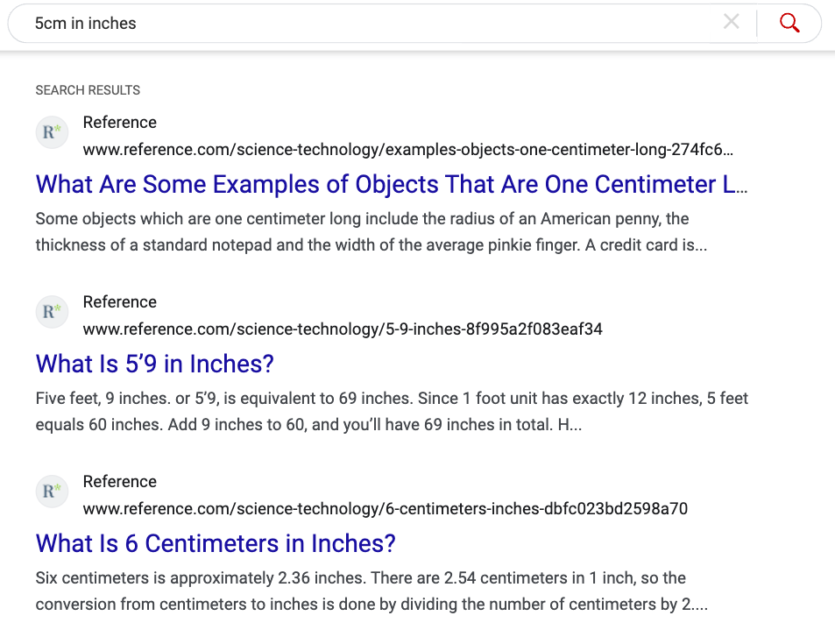Screen dimensions: 835x644
Task: Click the snippet starting 'Five feet, 9 inches'
Action: tap(392, 412)
